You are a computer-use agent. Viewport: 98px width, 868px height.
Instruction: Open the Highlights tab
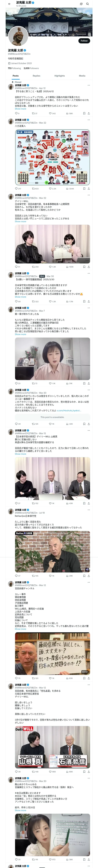click(x=60, y=76)
